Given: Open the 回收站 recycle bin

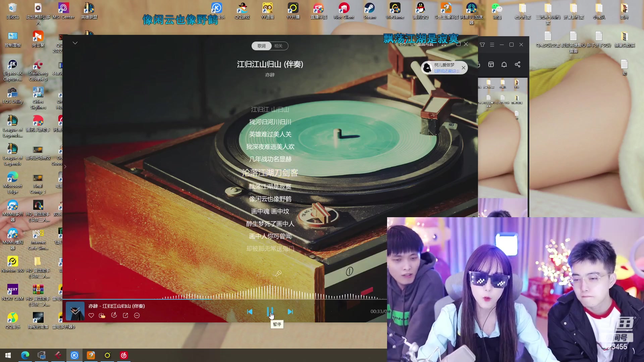Looking at the screenshot, I should click(x=13, y=11).
